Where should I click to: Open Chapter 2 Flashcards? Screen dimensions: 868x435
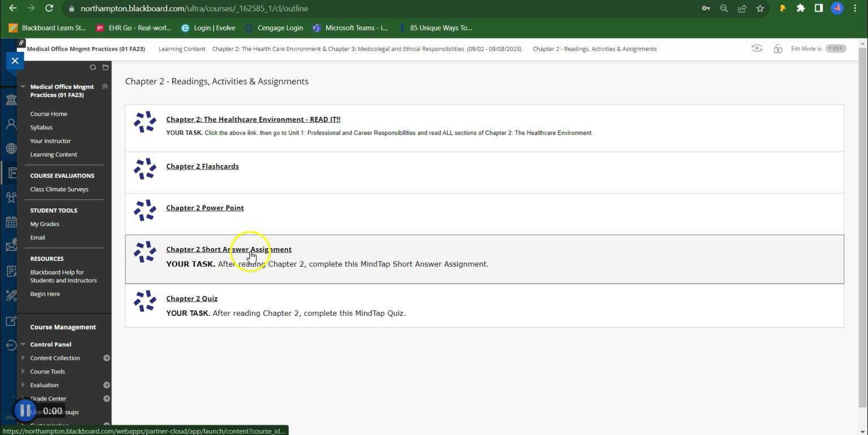pos(202,166)
